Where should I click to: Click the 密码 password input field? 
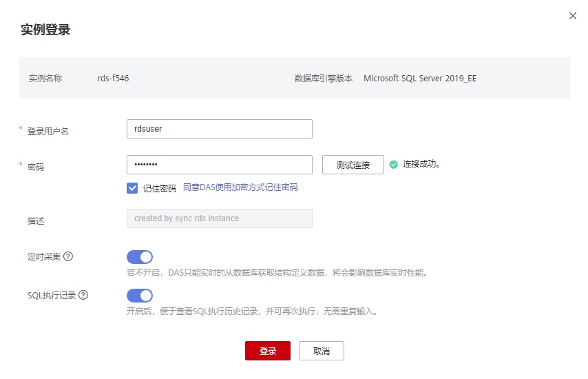click(x=220, y=165)
